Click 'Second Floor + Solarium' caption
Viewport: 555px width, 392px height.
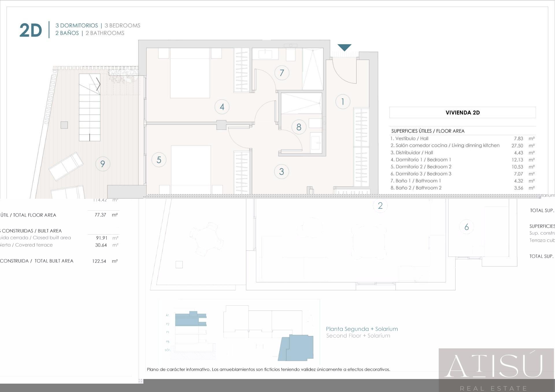click(x=358, y=336)
